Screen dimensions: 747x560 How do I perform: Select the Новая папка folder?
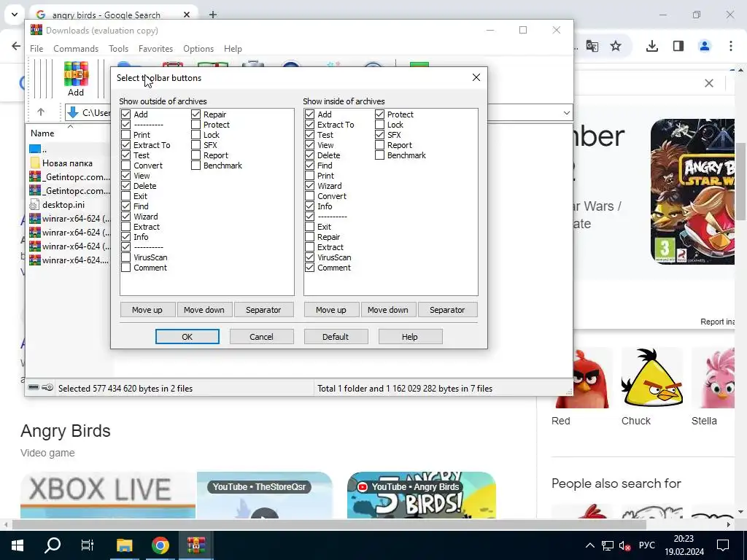click(x=67, y=163)
